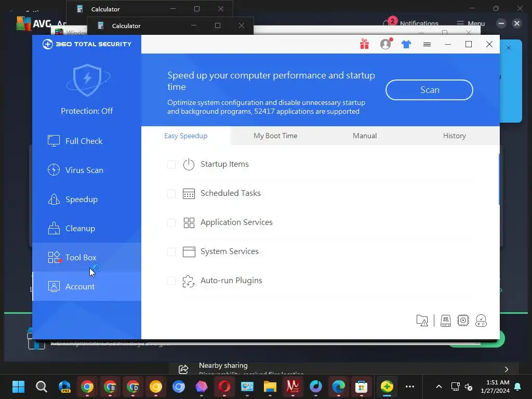Viewport: 532px width, 399px height.
Task: Open the clock showing 1:51 AM
Action: click(x=495, y=387)
